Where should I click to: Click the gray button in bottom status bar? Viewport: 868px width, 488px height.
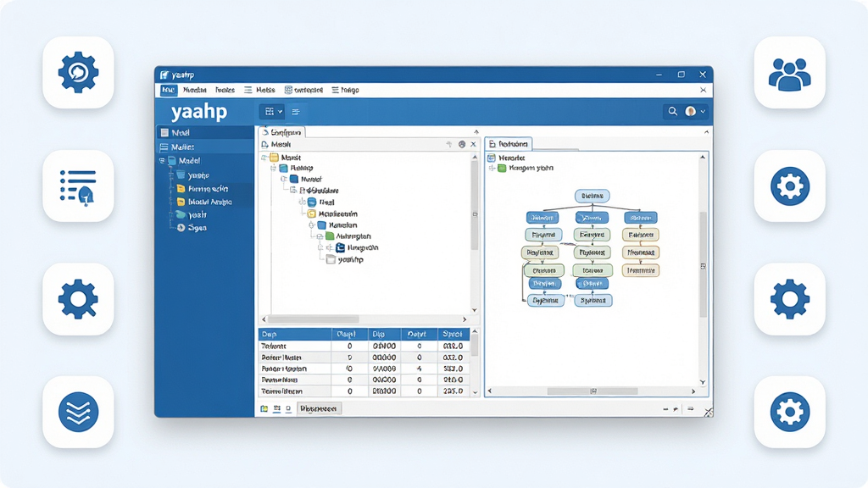(319, 409)
